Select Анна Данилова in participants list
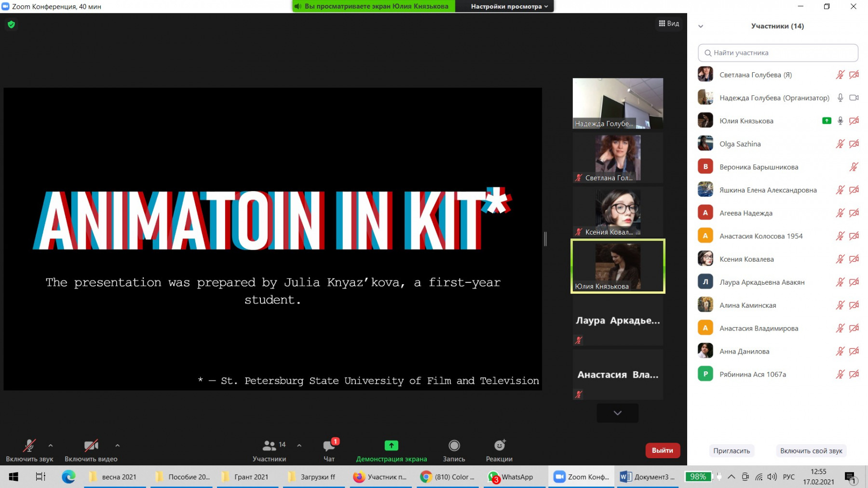 (744, 352)
